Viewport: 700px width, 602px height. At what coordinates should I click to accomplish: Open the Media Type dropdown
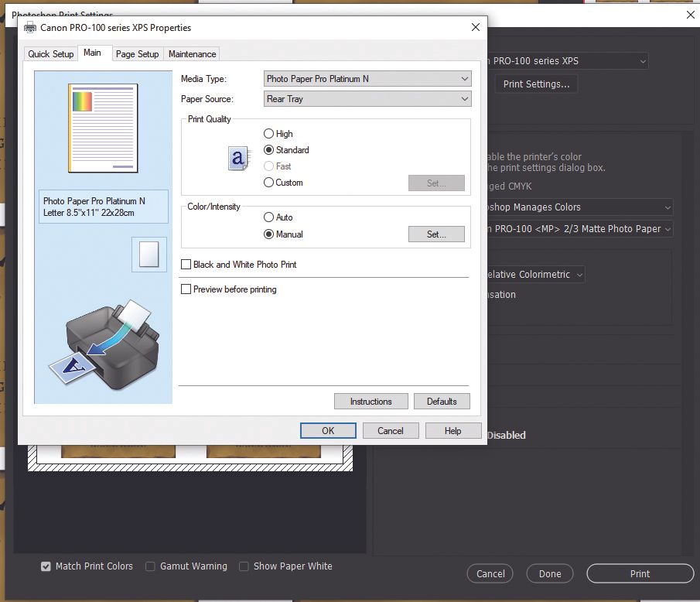tap(367, 78)
